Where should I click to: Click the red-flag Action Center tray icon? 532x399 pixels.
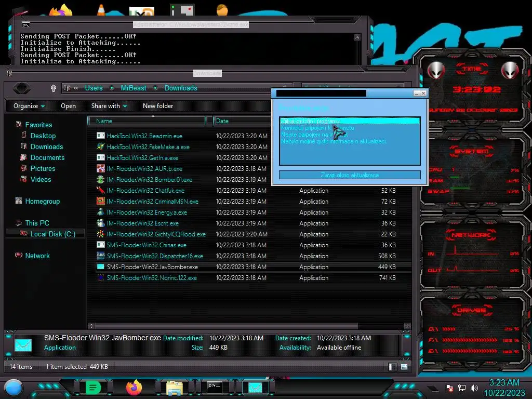pos(449,388)
